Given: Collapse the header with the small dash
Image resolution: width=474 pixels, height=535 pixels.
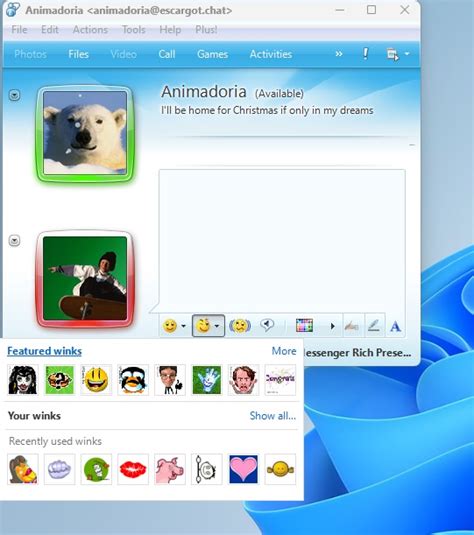Looking at the screenshot, I should 412,145.
